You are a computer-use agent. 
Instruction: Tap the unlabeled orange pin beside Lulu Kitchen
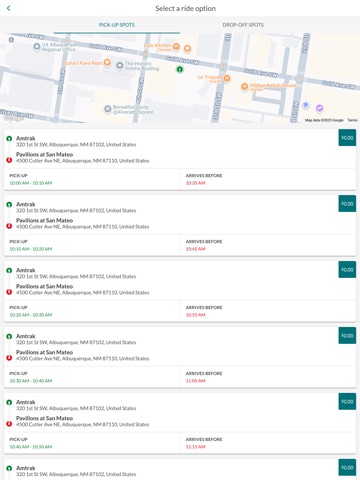(188, 49)
